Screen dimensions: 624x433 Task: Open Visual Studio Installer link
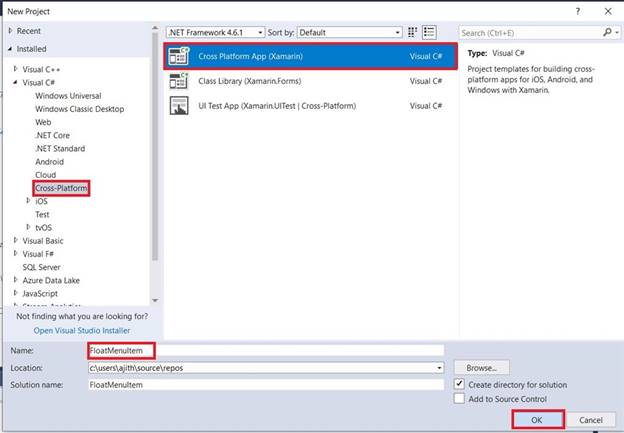click(x=82, y=331)
